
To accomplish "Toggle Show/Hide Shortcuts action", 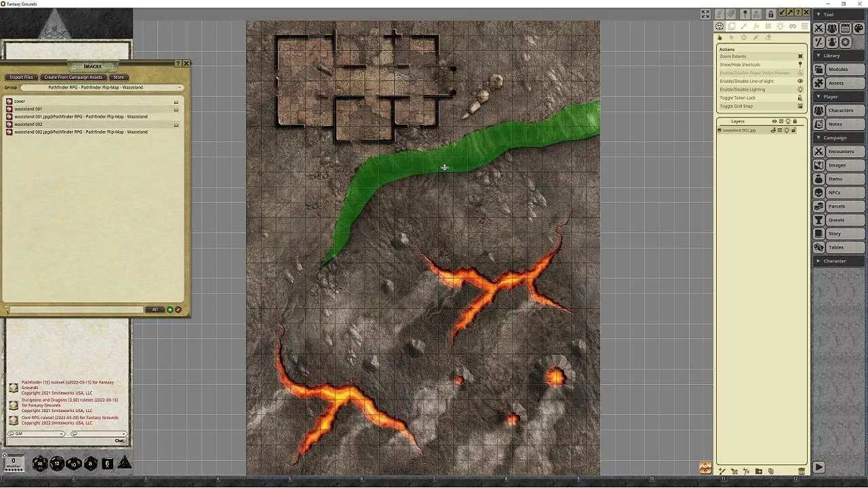I will pos(762,64).
